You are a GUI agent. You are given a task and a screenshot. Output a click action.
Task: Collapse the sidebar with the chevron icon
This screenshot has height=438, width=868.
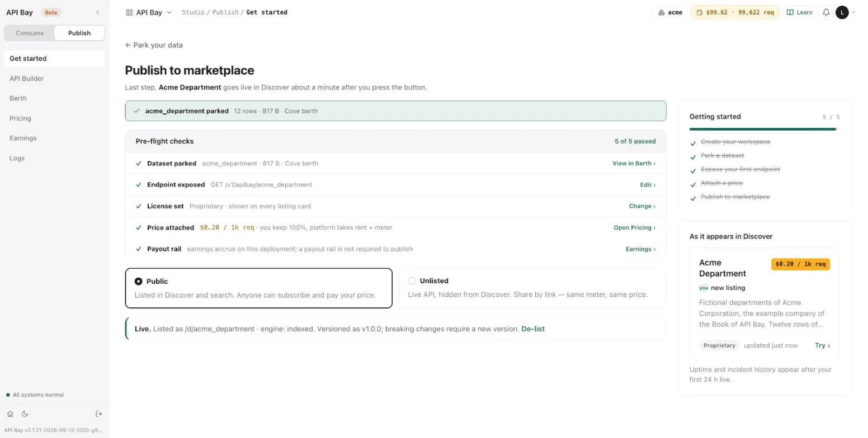tap(98, 12)
